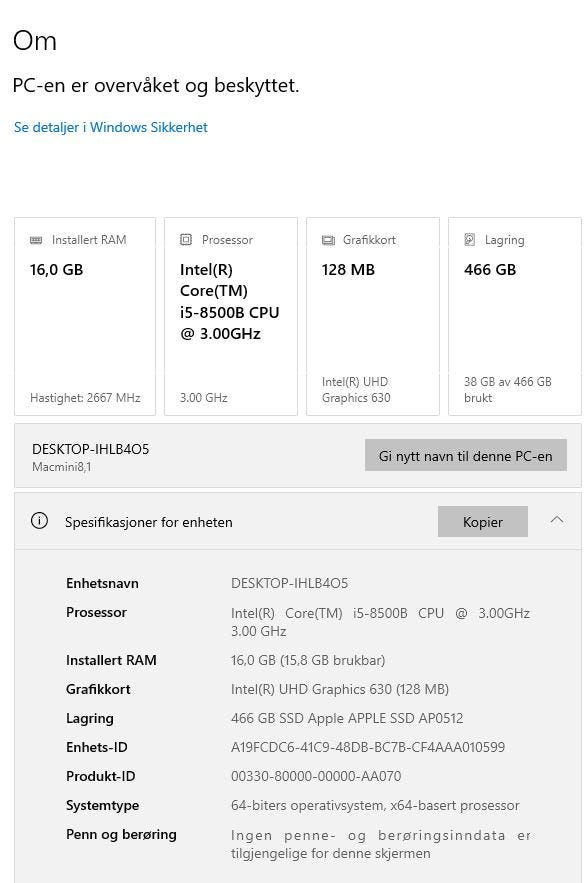Open Se detaljer i Windows Sikkerhet link

(111, 127)
